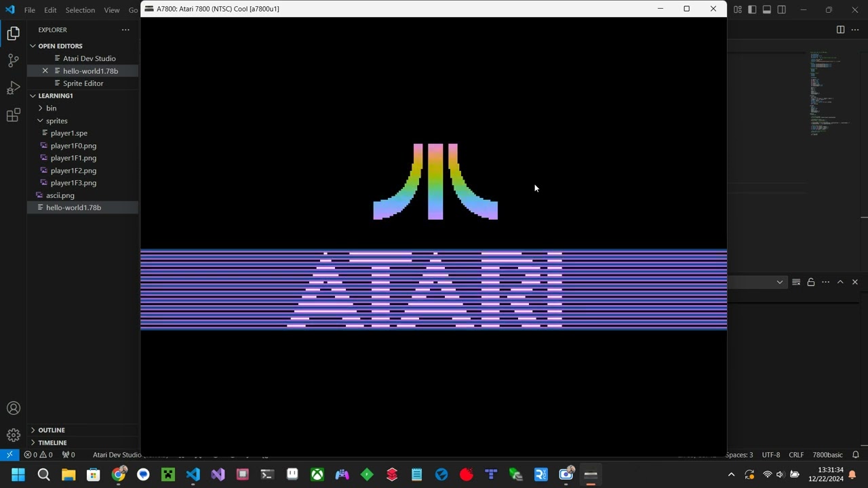868x488 pixels.
Task: Open Source Control view in the activity bar
Action: (x=13, y=60)
